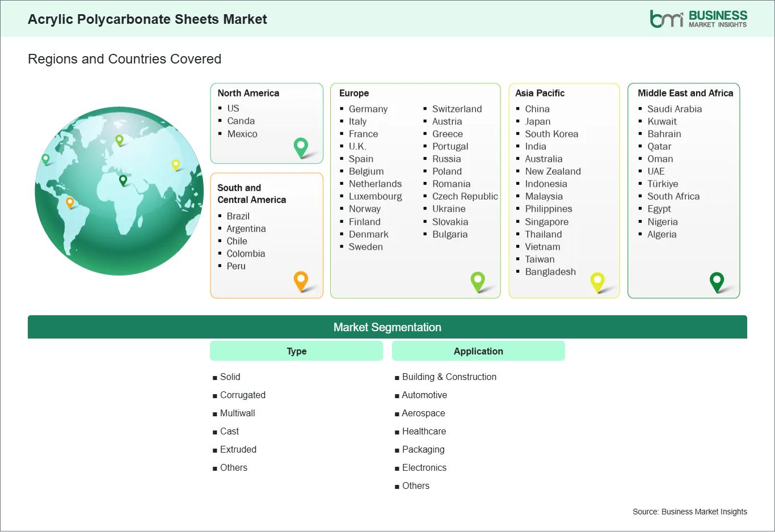Select the orange South and Central America pin

[301, 280]
